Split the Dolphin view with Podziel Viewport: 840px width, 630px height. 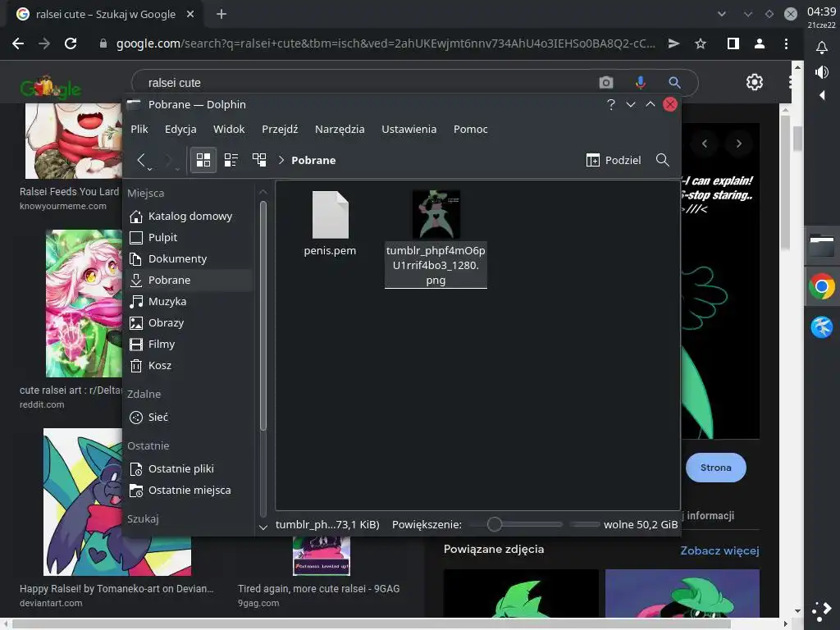coord(614,160)
